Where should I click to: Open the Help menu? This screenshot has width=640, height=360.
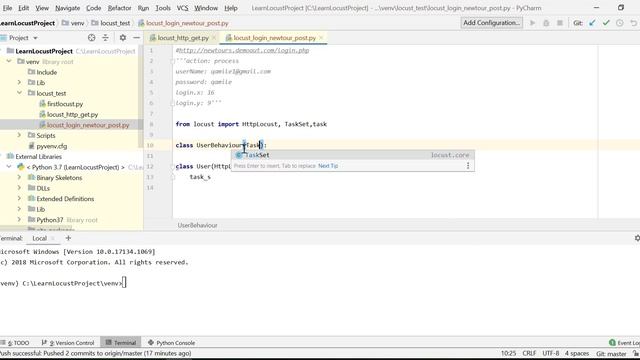(231, 8)
